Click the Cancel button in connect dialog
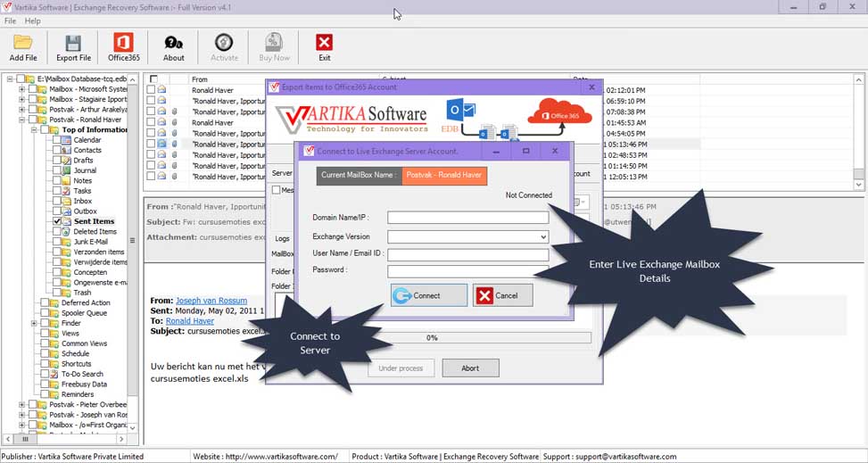This screenshot has height=463, width=868. [502, 295]
